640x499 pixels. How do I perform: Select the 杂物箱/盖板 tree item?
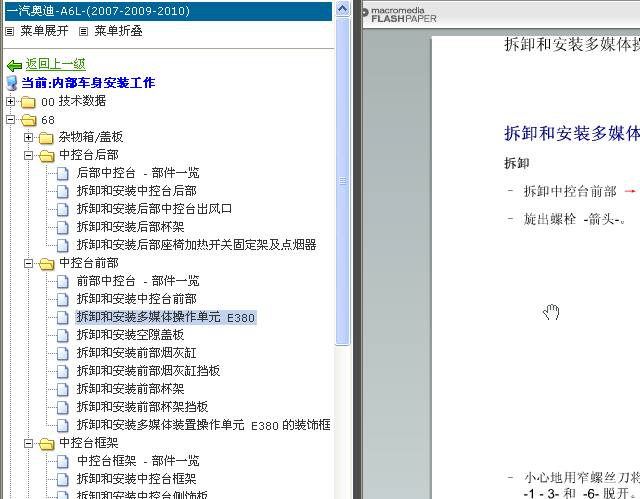(91, 137)
